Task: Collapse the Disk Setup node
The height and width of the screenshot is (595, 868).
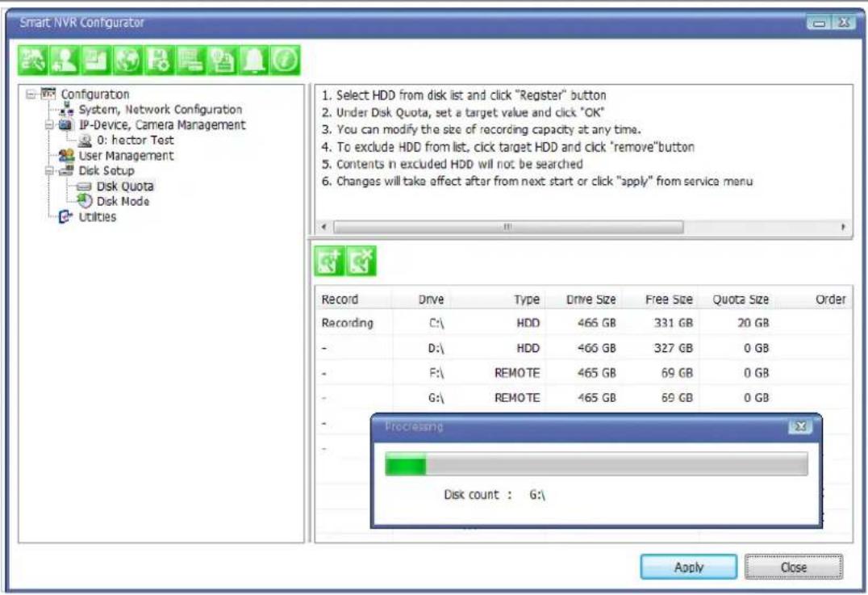Action: pos(49,171)
